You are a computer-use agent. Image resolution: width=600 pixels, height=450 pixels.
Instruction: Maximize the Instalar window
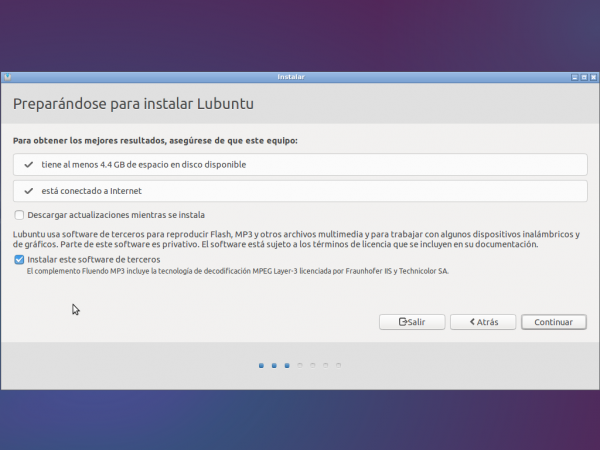pos(584,77)
